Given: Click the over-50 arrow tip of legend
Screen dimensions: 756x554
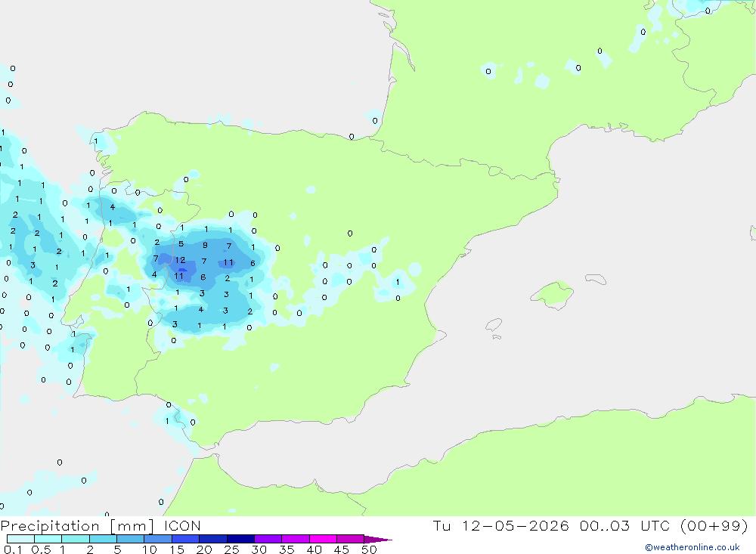Looking at the screenshot, I should [x=379, y=539].
